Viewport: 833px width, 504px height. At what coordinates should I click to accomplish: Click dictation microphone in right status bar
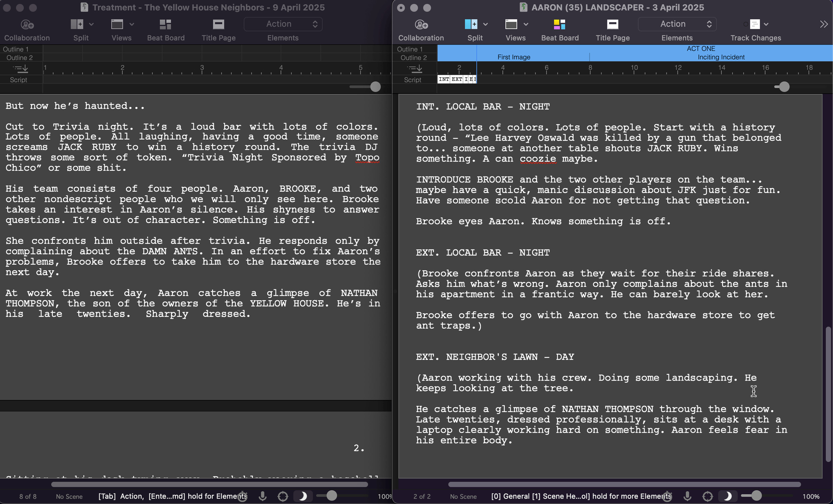point(687,496)
